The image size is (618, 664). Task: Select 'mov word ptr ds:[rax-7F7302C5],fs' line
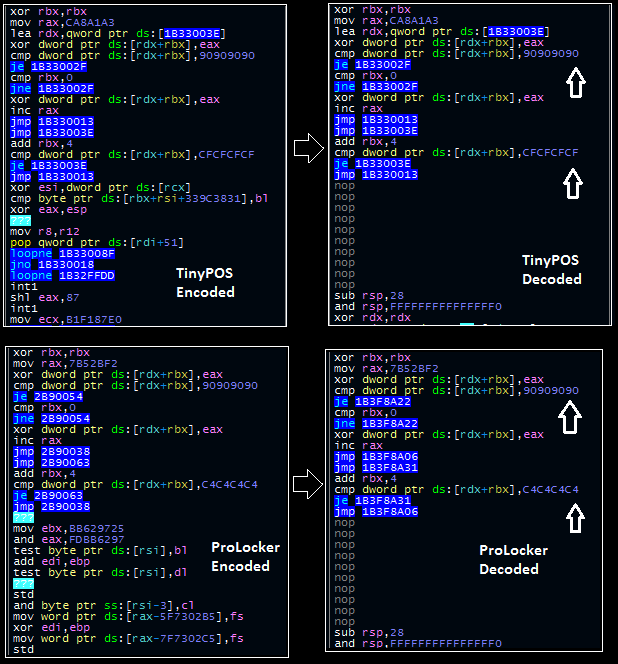128,639
